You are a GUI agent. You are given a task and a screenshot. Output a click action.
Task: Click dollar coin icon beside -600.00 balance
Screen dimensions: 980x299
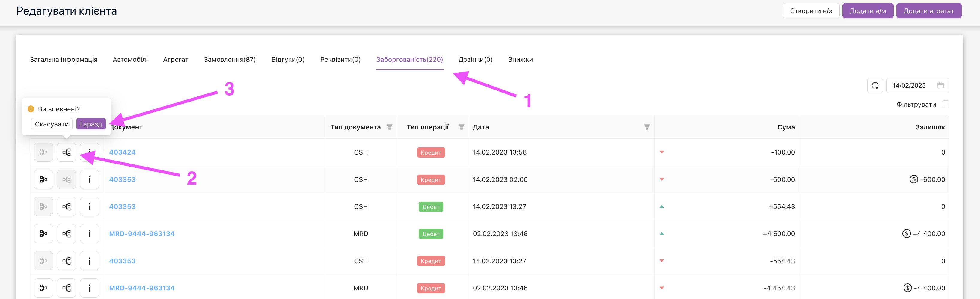coord(913,179)
